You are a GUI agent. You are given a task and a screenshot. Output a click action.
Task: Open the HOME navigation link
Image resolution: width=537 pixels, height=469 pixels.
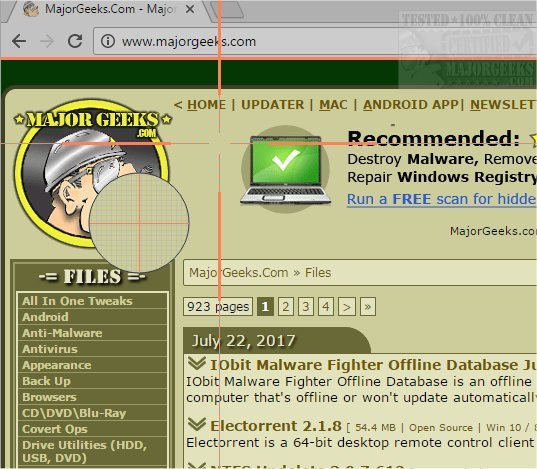pyautogui.click(x=207, y=105)
